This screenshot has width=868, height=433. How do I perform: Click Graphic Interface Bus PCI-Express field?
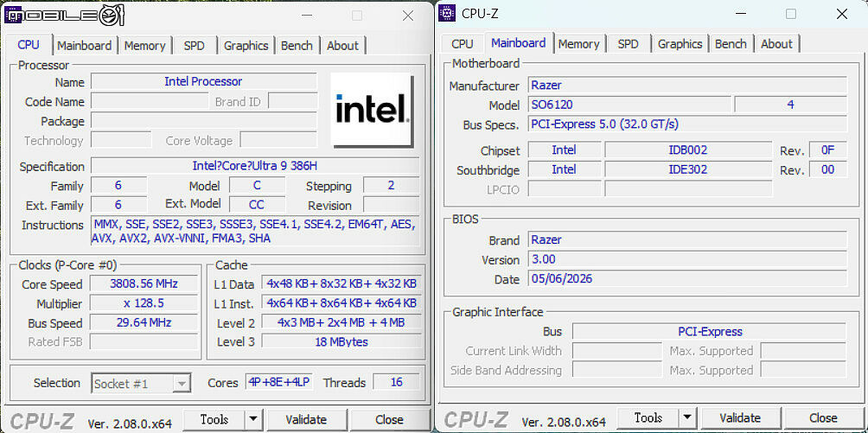point(709,331)
